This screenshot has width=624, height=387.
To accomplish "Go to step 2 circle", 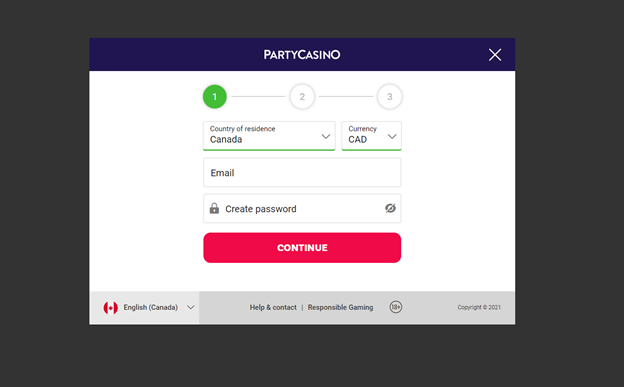I will (302, 96).
